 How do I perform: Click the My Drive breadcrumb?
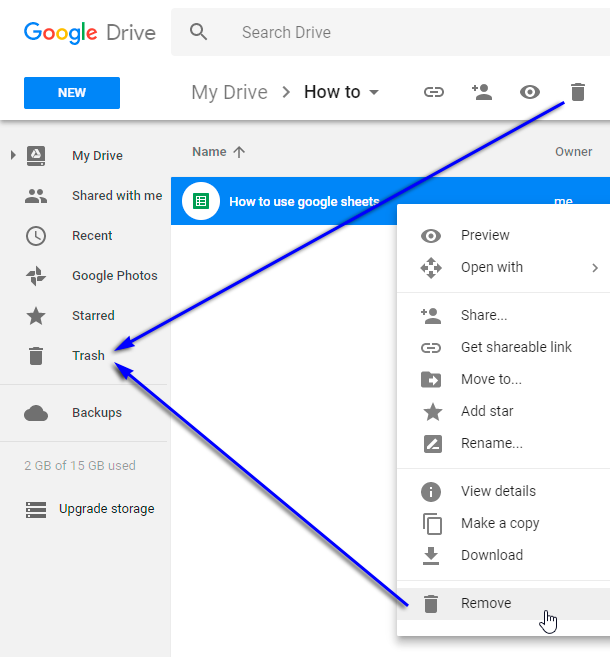coord(229,93)
